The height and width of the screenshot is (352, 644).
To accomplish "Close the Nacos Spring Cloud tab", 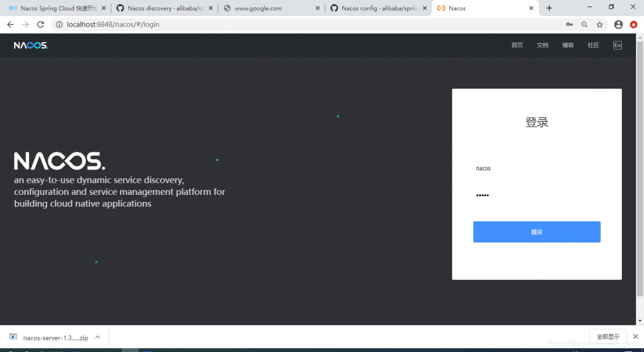I will click(x=104, y=8).
